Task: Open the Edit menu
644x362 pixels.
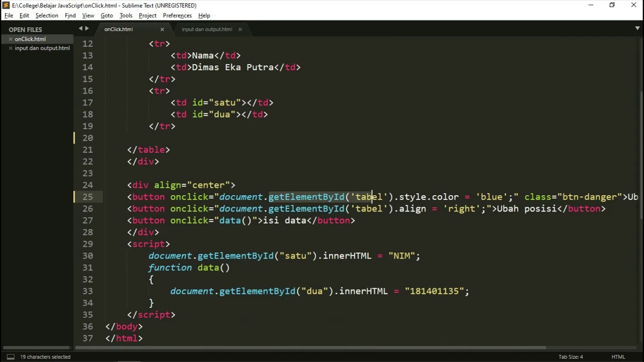Action: coord(24,16)
